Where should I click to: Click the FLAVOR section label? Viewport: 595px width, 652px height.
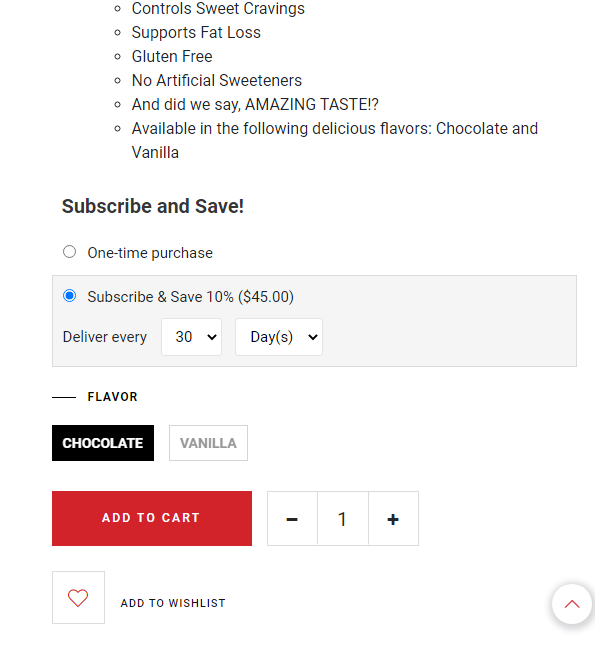[x=112, y=397]
